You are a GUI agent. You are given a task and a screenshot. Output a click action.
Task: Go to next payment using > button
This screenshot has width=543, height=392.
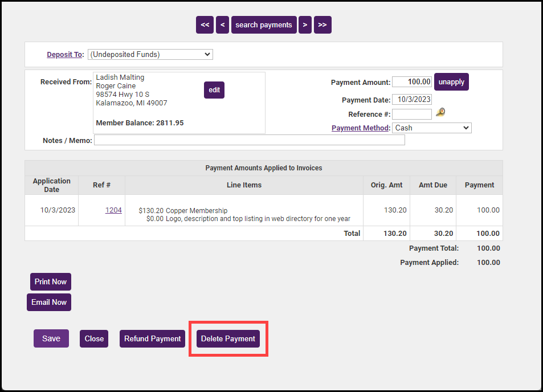305,25
